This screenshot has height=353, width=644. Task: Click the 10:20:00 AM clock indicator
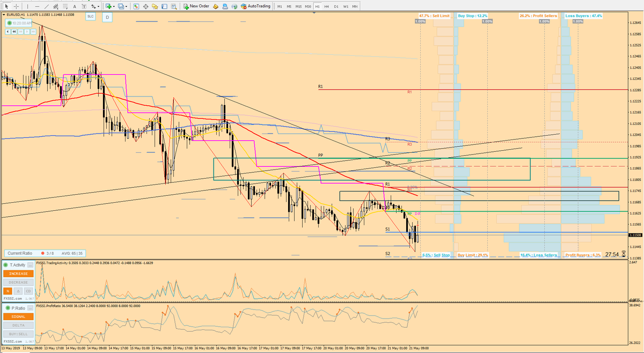pyautogui.click(x=18, y=24)
